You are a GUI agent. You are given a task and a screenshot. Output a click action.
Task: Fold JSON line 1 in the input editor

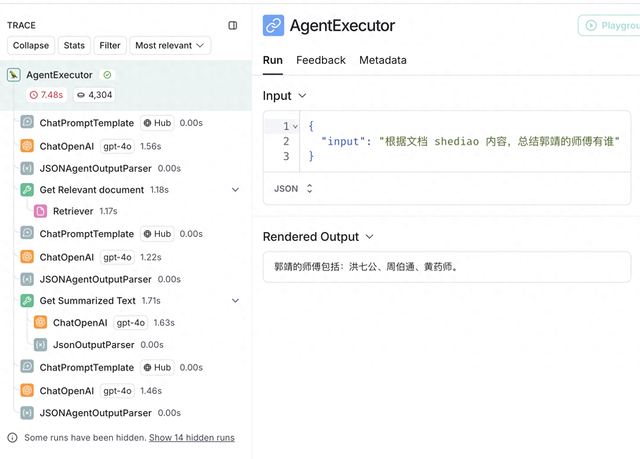point(296,126)
